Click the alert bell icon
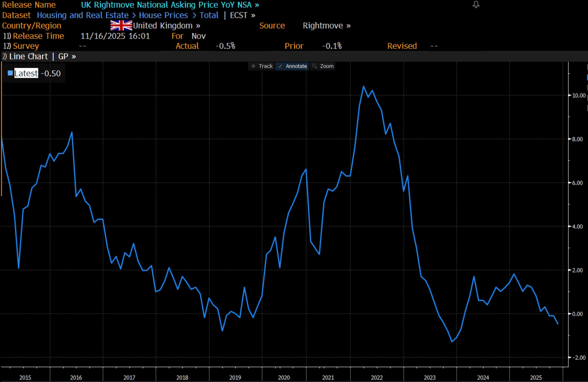Image resolution: width=588 pixels, height=382 pixels. (476, 4)
